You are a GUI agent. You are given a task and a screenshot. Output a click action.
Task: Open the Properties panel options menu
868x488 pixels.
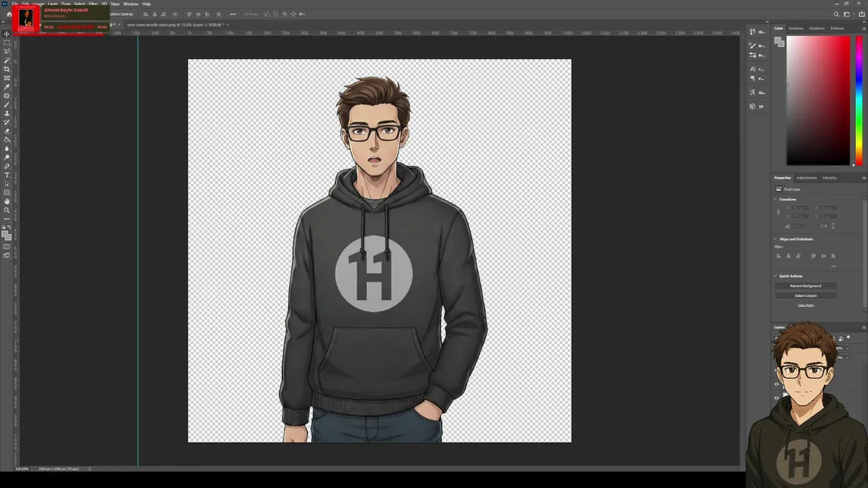pyautogui.click(x=864, y=178)
